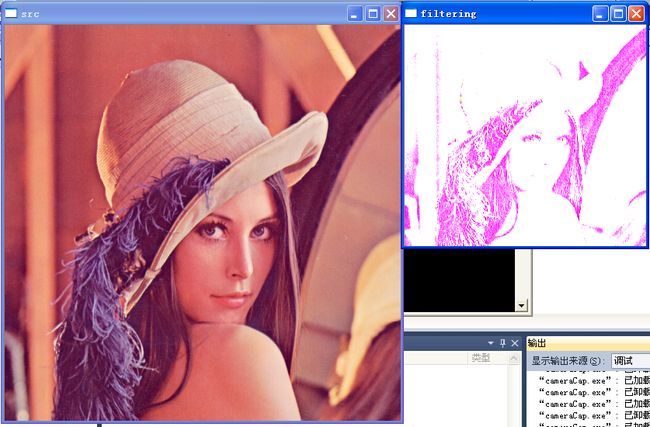Maximize the src image window
The height and width of the screenshot is (427, 650).
tap(373, 14)
